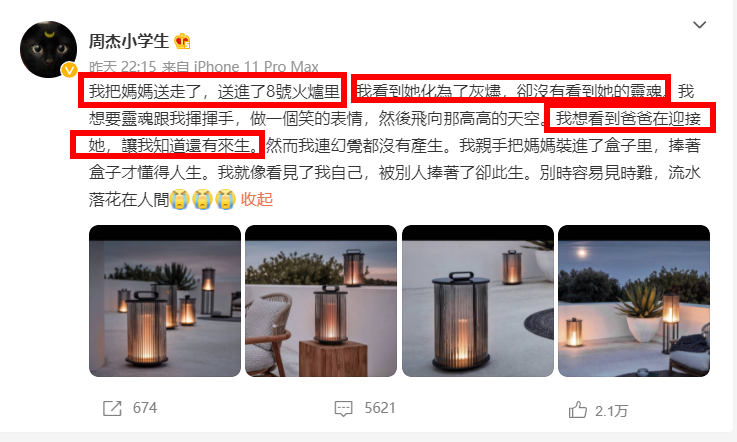
Task: Click the repost share icon
Action: coord(112,408)
